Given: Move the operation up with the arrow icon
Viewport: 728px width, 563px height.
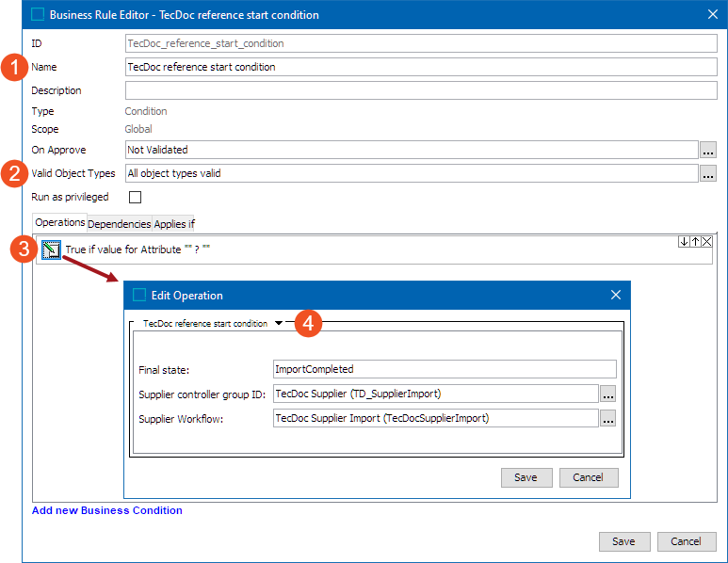Looking at the screenshot, I should click(x=695, y=241).
